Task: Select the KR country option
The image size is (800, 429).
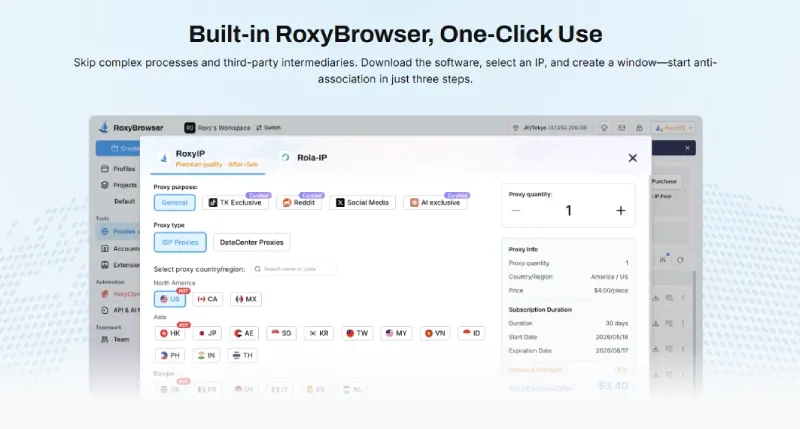Action: [x=319, y=333]
